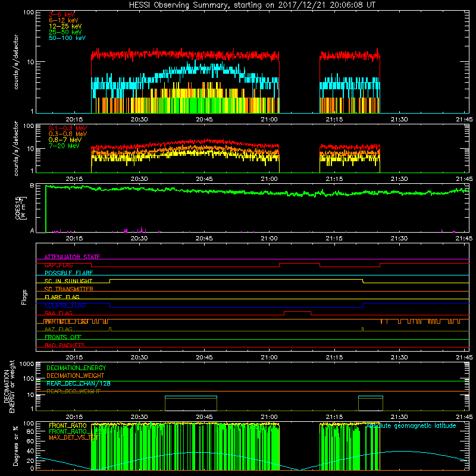Click the 20:45 tick label under GOES15 panel
Viewport: 476px width, 476px height.
point(204,239)
